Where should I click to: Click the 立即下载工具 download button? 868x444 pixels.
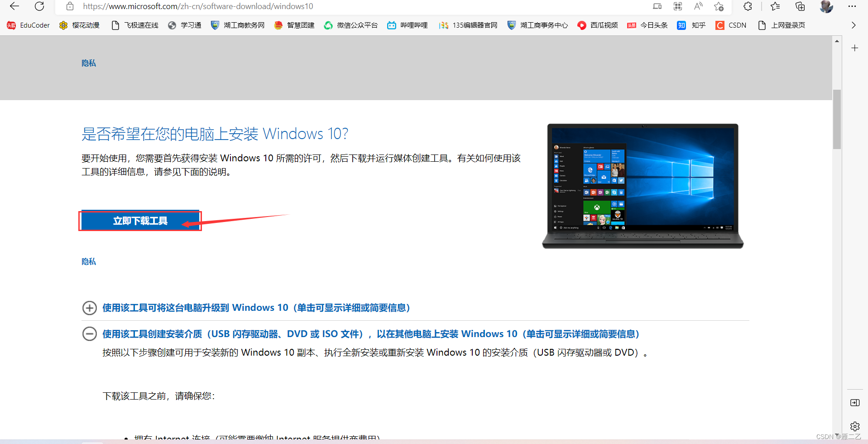[140, 221]
